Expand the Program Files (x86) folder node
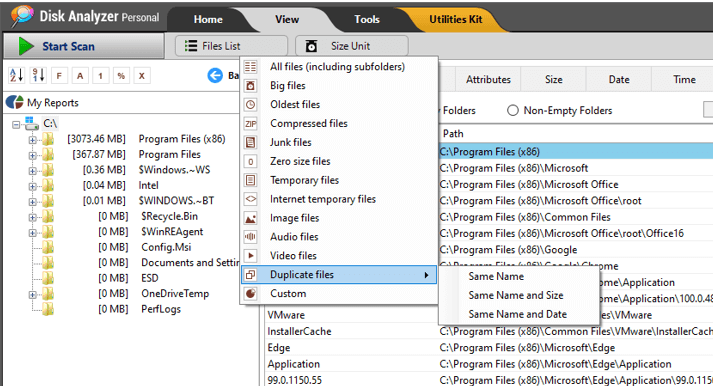This screenshot has height=386, width=713. (33, 140)
